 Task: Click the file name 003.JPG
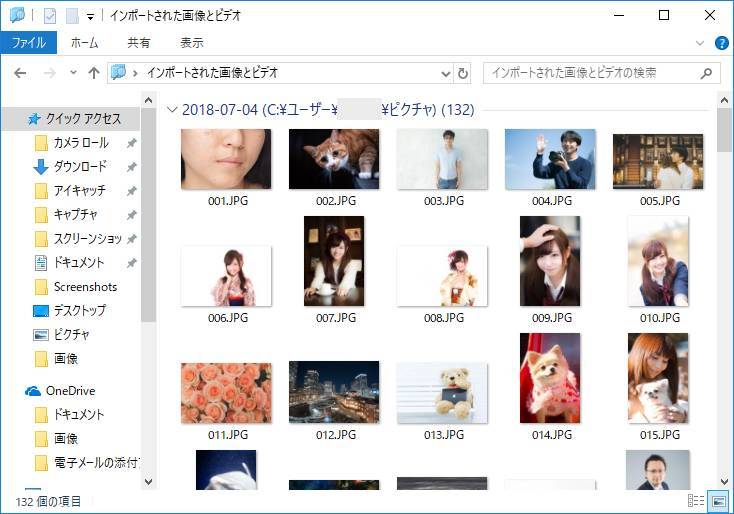click(444, 201)
